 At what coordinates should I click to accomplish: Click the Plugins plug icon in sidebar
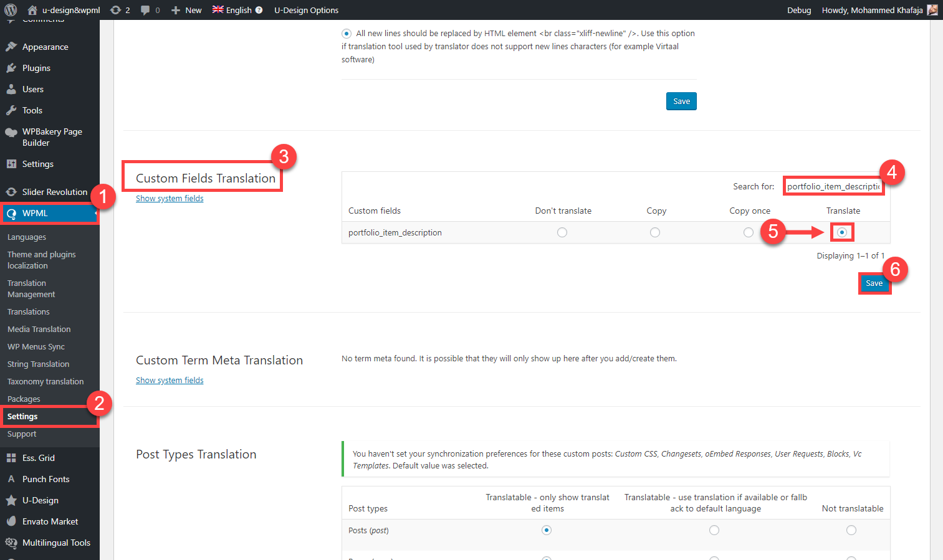11,68
